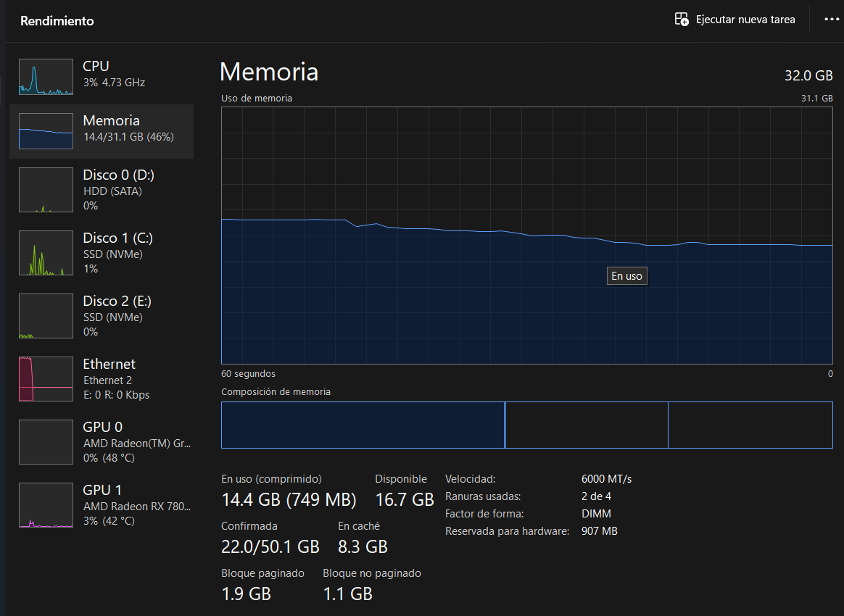Select the Memoria mini graph thumbnail

click(46, 131)
